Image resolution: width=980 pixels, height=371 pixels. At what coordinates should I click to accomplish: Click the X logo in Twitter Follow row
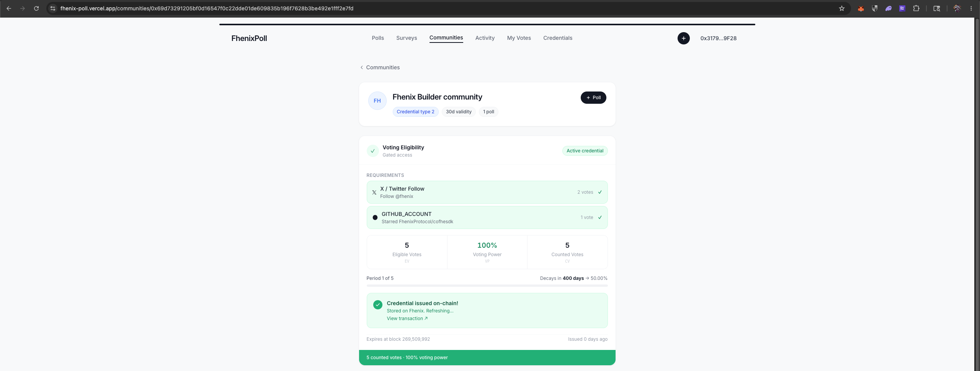(374, 192)
